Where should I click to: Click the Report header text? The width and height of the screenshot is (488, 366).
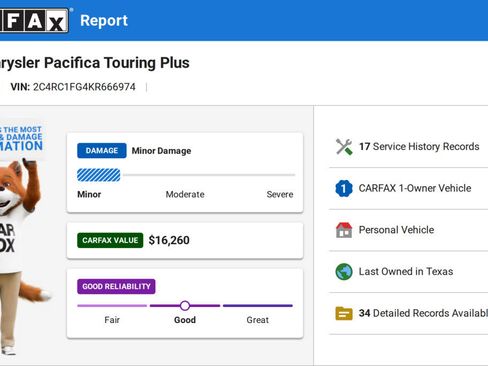click(x=104, y=21)
